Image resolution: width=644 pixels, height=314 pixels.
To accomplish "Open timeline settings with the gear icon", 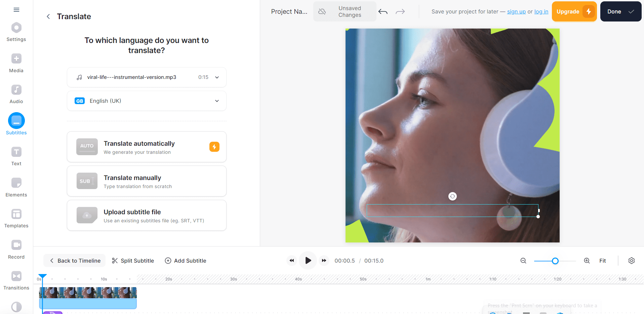I will pos(631,261).
